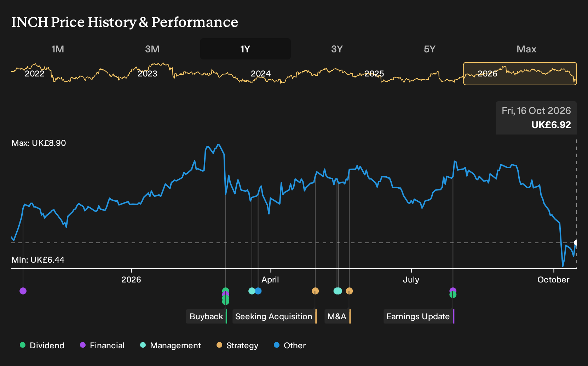This screenshot has height=366, width=588.
Task: Toggle Financial events in the legend
Action: point(102,345)
